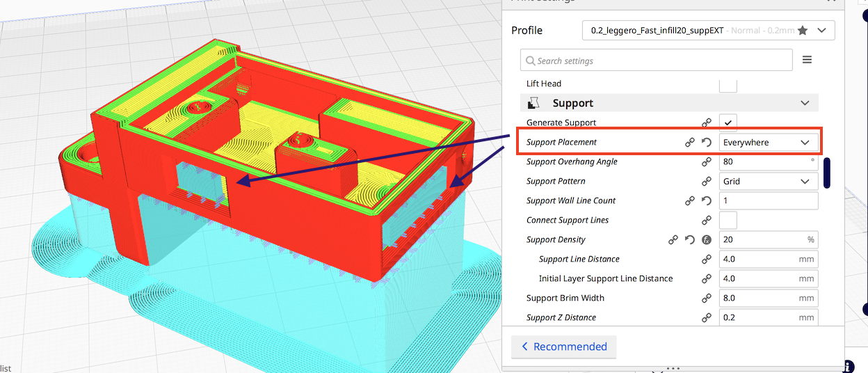Reset the Support Wall Line Count value
The image size is (868, 373).
coord(707,200)
